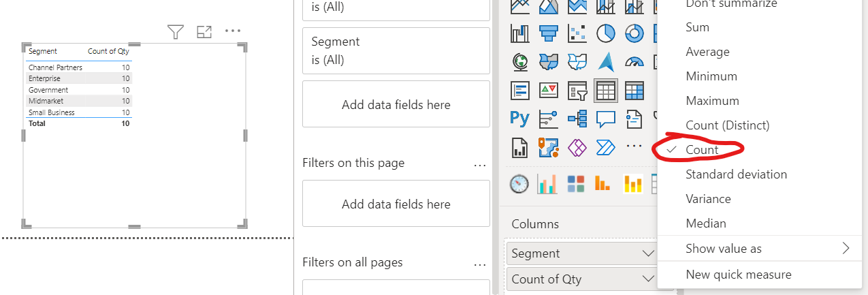Image resolution: width=868 pixels, height=295 pixels.
Task: Select the Multi-row card visual
Action: click(520, 90)
